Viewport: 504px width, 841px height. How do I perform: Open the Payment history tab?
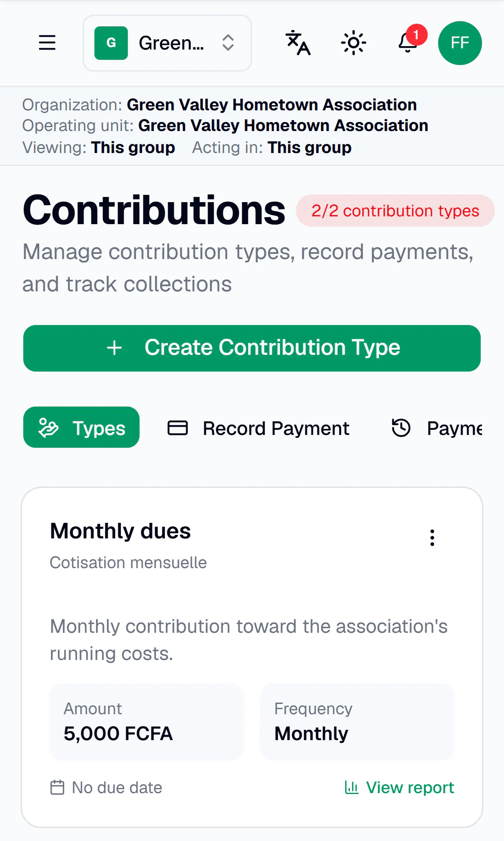[x=436, y=428]
